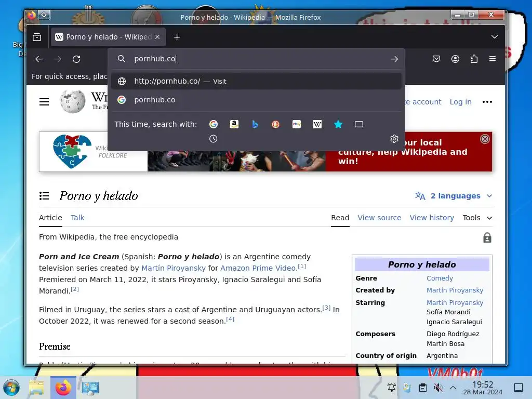Click the Go arrow in address bar
Viewport: 532px width, 399px height.
(394, 59)
